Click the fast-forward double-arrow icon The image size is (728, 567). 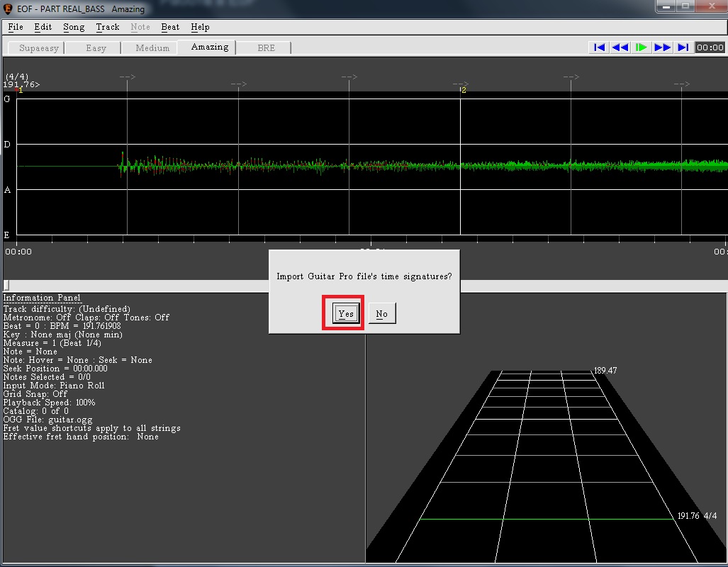tap(662, 47)
